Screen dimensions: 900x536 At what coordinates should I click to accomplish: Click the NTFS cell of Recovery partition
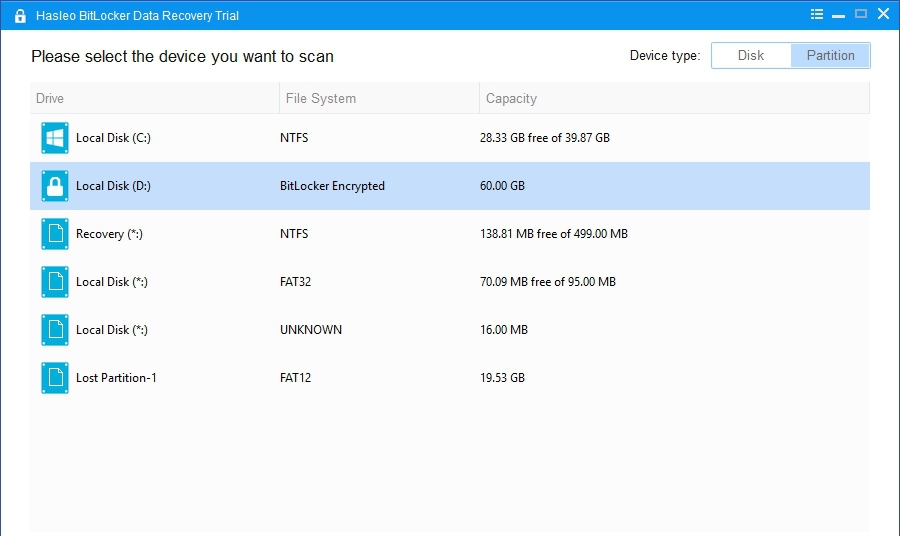(x=294, y=234)
